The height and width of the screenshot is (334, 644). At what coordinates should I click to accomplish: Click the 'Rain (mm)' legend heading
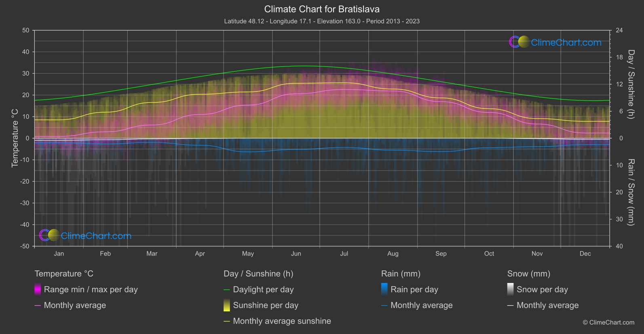(401, 274)
